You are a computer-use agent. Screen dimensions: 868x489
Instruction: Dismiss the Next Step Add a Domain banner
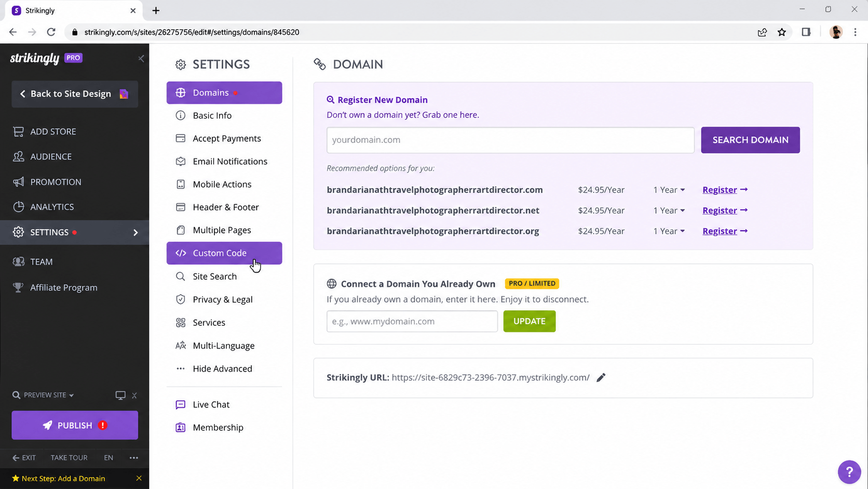point(139,478)
